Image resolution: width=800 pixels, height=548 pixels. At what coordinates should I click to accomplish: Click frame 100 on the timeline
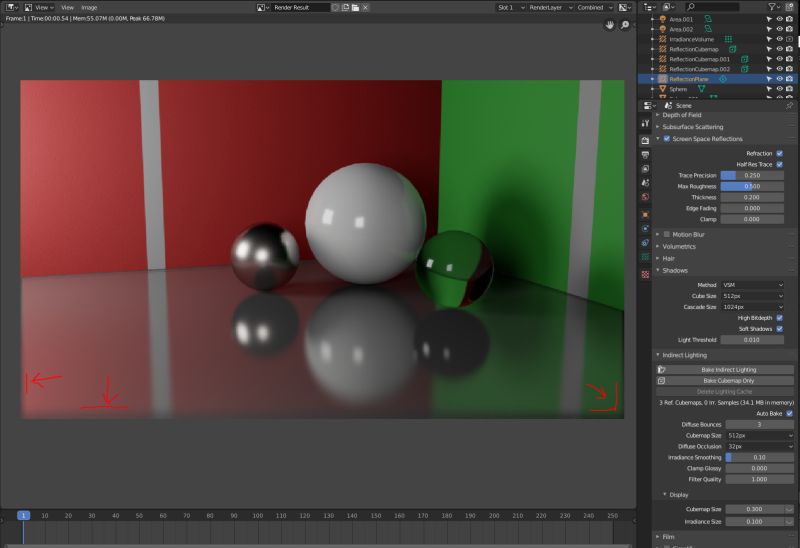pos(258,516)
